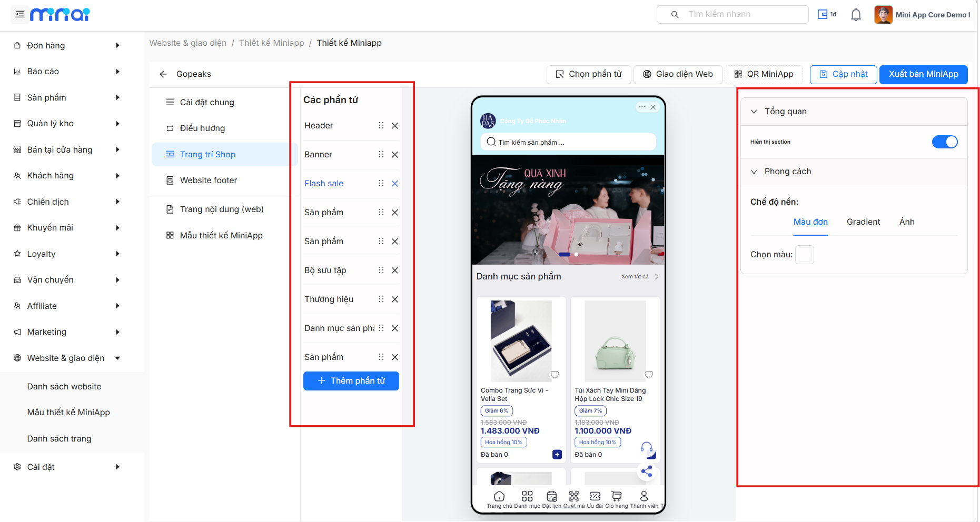Delete the Flash sale element
Image resolution: width=980 pixels, height=522 pixels.
coord(395,184)
